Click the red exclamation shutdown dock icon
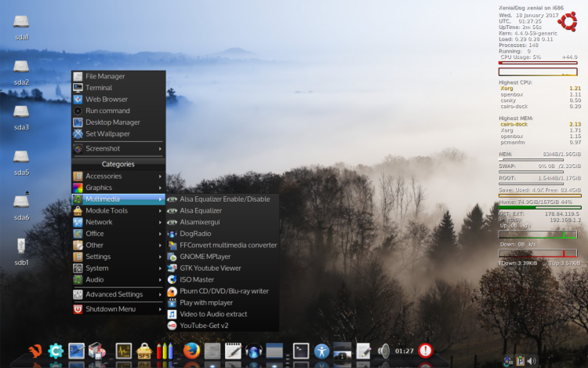 (x=425, y=351)
